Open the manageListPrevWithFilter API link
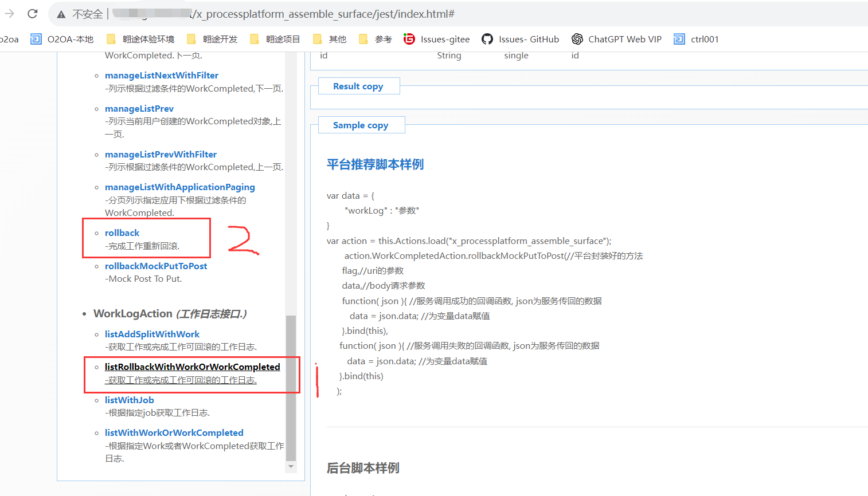 click(161, 154)
